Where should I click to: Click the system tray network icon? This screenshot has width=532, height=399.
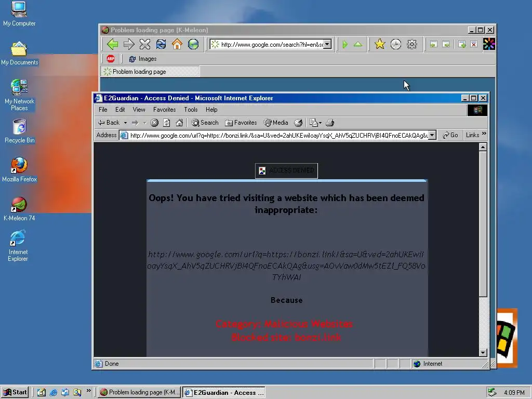pos(492,392)
